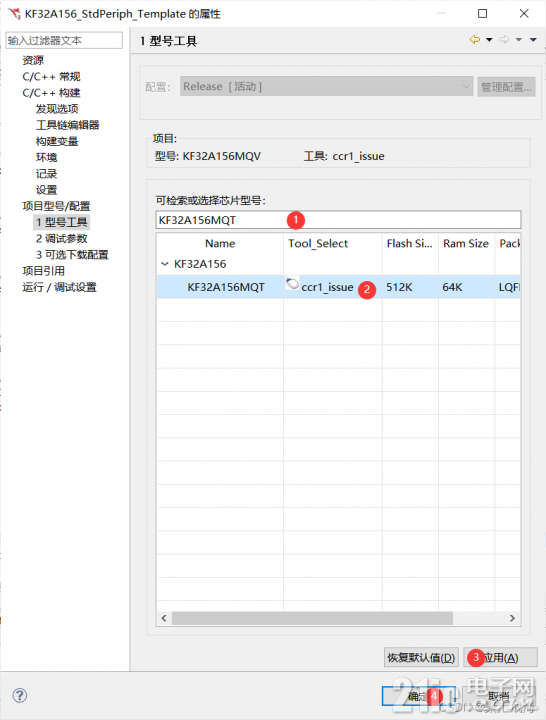Click the Flash Size column header

click(410, 243)
